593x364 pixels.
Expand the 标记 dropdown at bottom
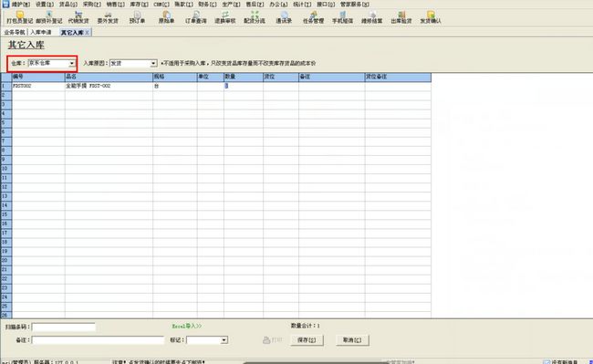224,340
